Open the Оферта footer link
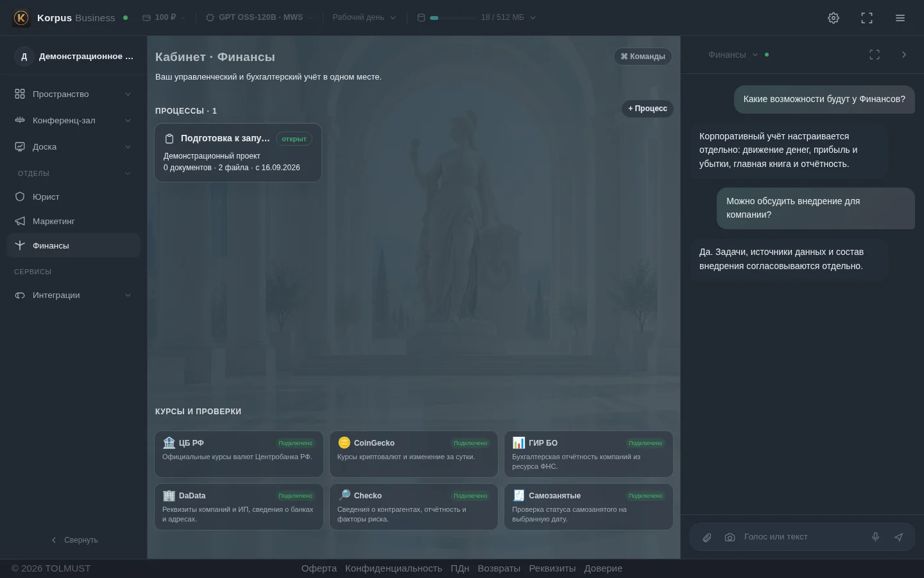 tap(319, 568)
